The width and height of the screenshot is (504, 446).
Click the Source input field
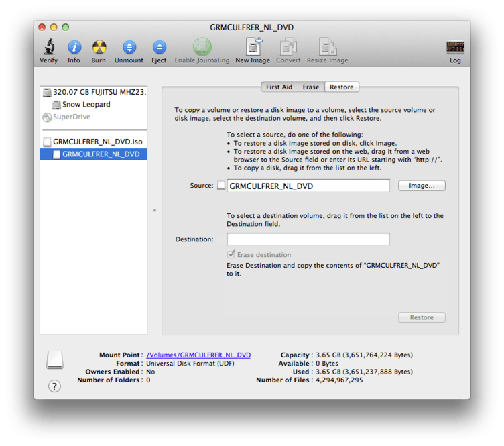tap(308, 186)
